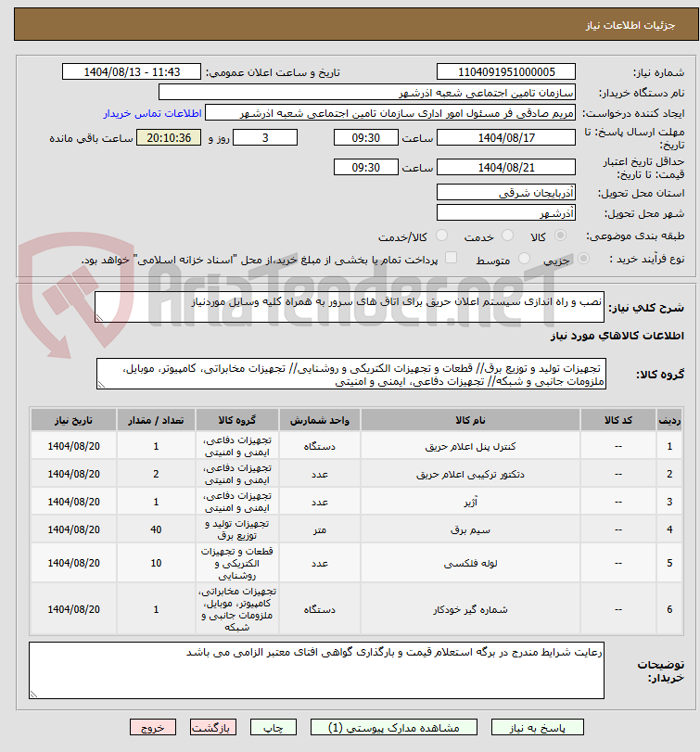Screen dimensions: 700x752
Task: Click the remaining days field showing 3
Action: [x=265, y=137]
